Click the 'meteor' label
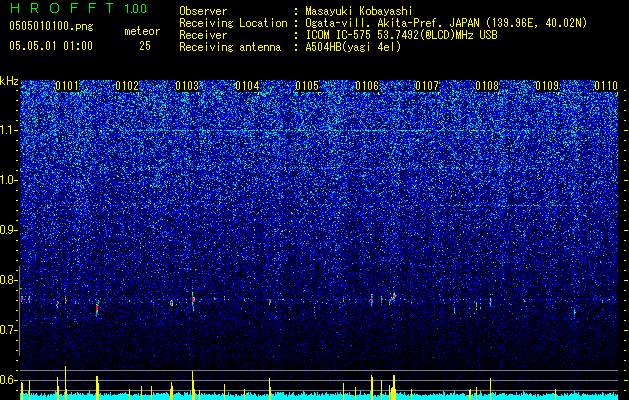Viewport: 629px width, 400px height. 142,31
